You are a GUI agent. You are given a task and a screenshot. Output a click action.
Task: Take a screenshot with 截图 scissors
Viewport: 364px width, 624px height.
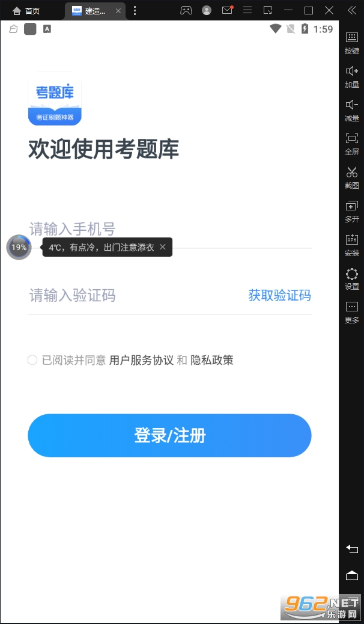pyautogui.click(x=351, y=178)
